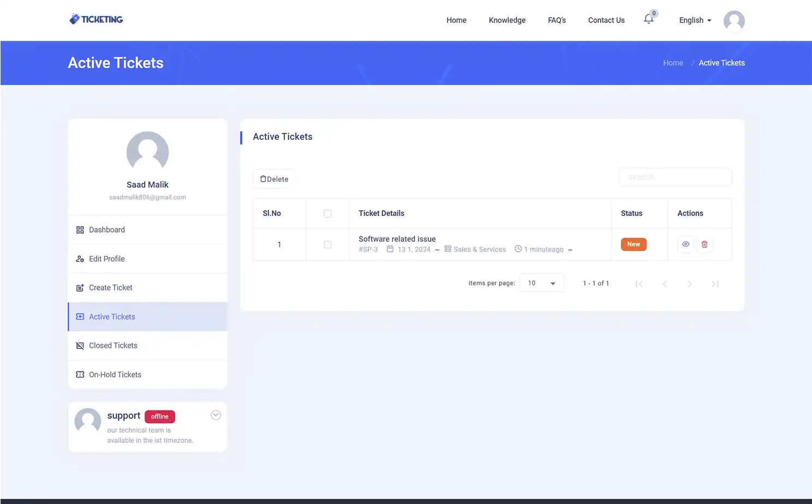This screenshot has height=504, width=812.
Task: Click the red trash icon in Actions
Action: click(704, 244)
